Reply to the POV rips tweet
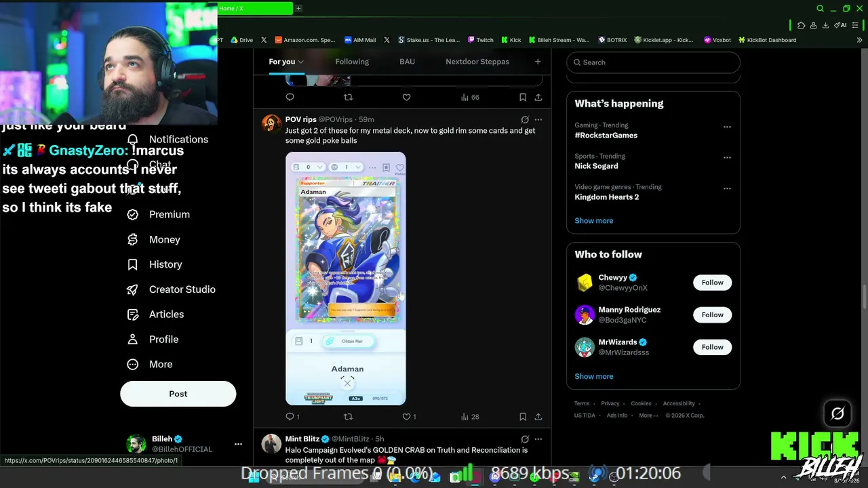Viewport: 868px width, 488px height. [290, 417]
